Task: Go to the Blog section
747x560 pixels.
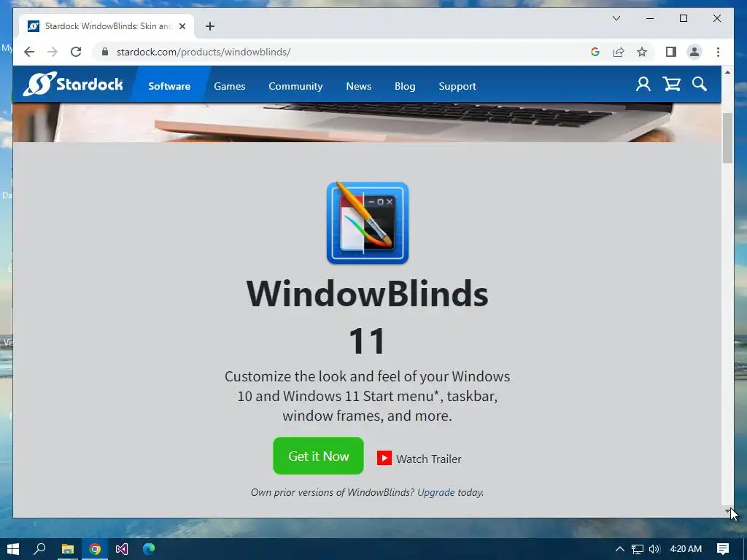Action: point(405,86)
